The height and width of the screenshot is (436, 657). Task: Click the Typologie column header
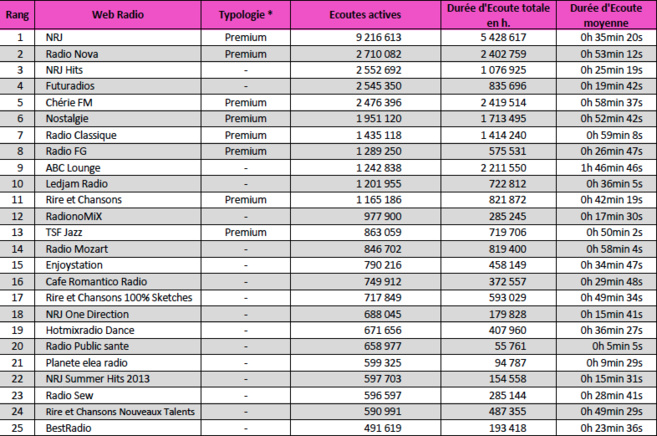(245, 17)
